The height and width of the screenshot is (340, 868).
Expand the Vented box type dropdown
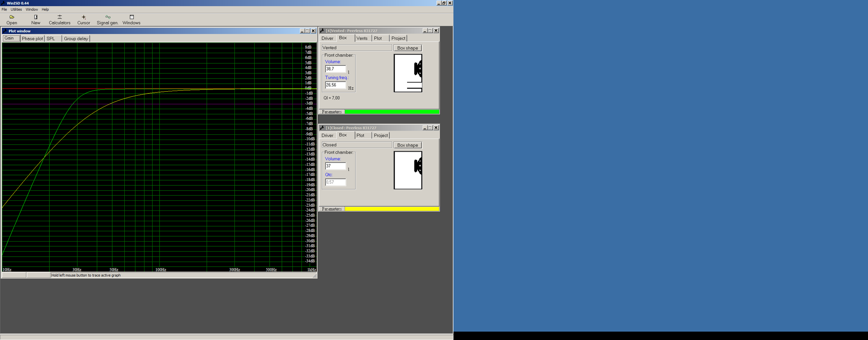356,48
